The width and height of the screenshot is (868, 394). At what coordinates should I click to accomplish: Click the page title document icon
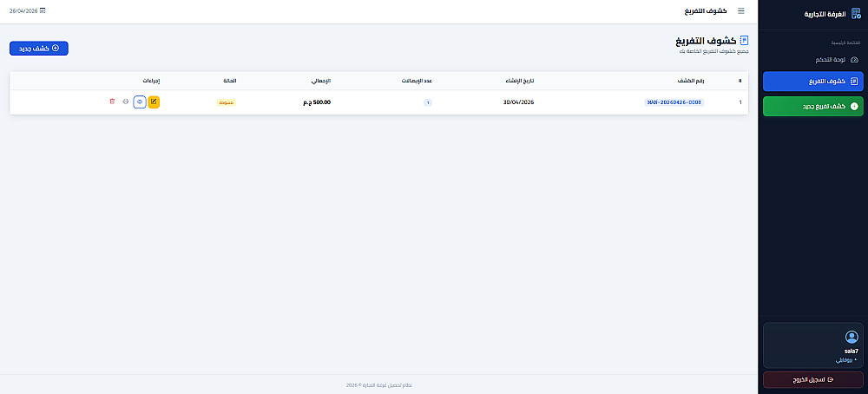744,41
